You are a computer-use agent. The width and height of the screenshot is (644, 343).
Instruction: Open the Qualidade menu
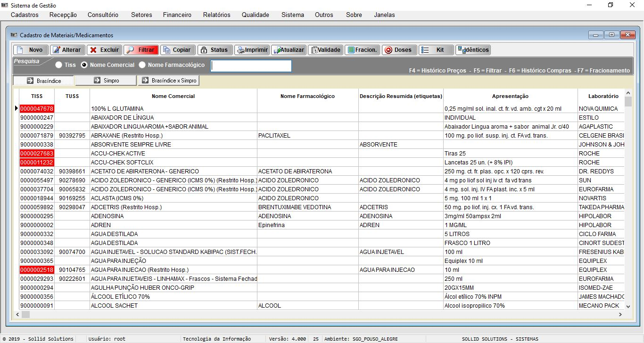(256, 15)
